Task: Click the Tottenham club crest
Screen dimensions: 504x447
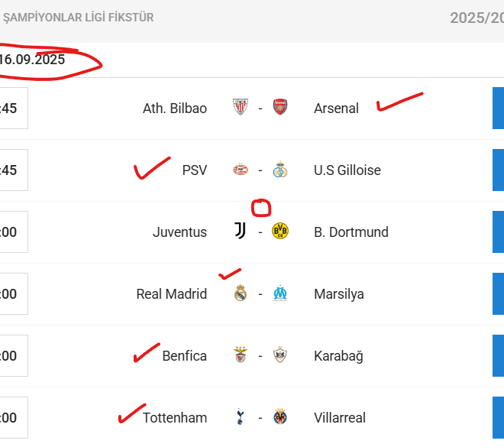Action: click(241, 417)
